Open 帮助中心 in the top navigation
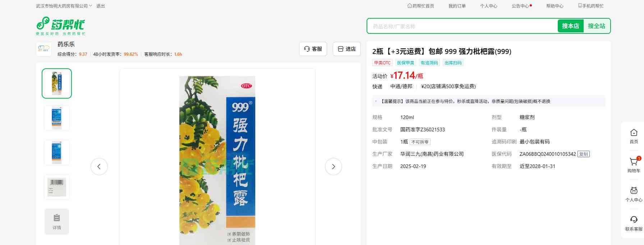The width and height of the screenshot is (644, 245). 555,6
